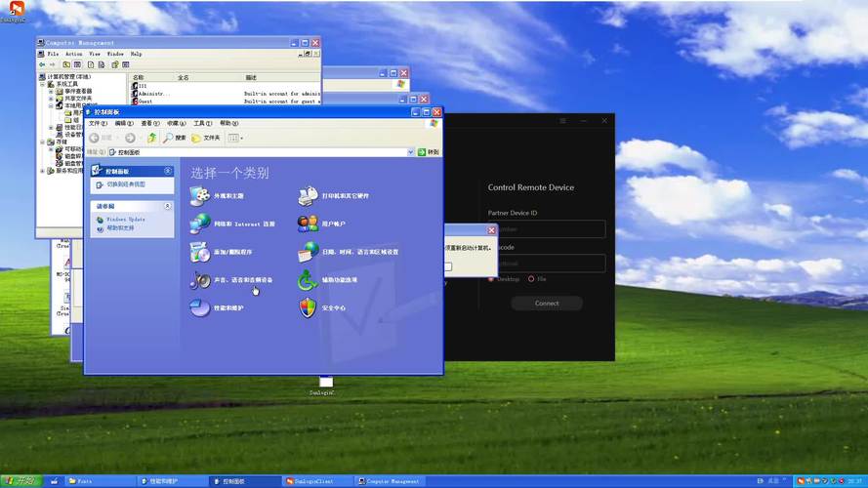Image resolution: width=868 pixels, height=488 pixels.
Task: Open Action menu in Computer Management
Action: tap(73, 55)
